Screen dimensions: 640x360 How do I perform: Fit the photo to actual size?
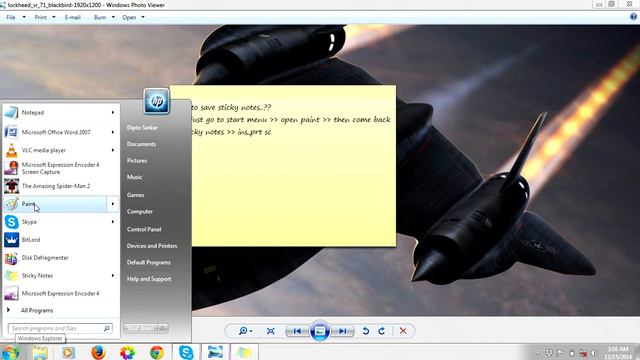271,331
